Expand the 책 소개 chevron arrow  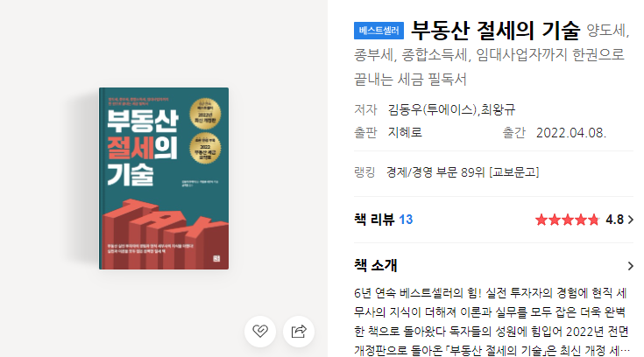click(x=631, y=266)
